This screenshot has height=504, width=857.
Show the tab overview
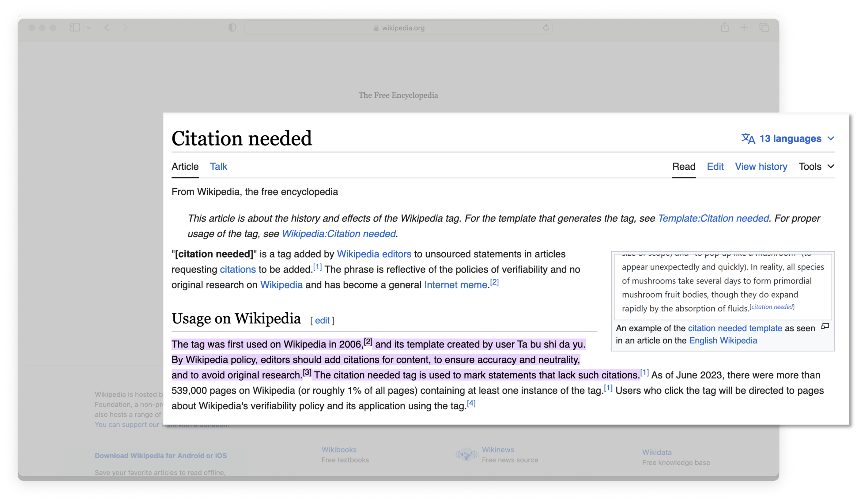(764, 28)
